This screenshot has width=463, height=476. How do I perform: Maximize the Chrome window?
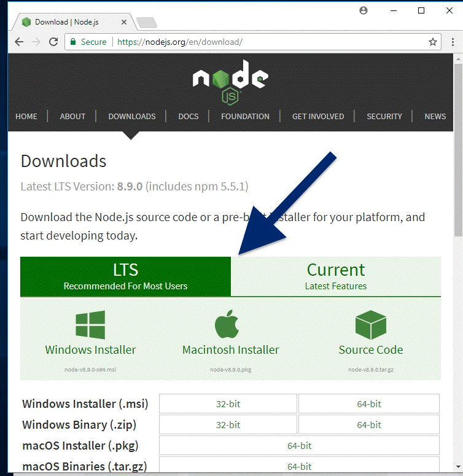point(421,10)
